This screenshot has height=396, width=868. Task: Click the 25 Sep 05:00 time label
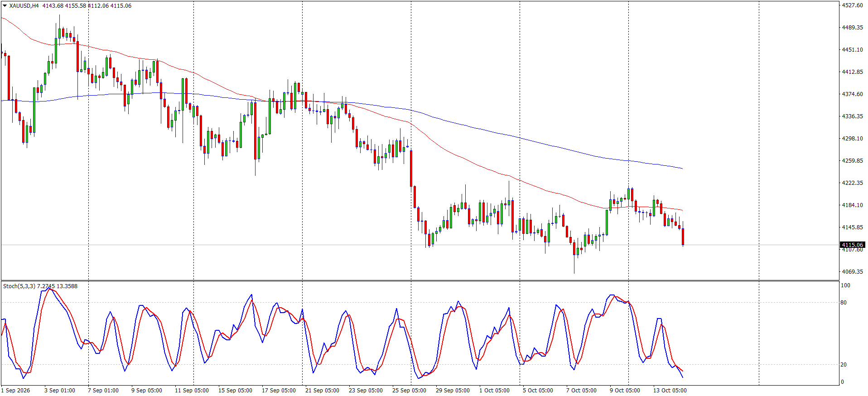(409, 391)
